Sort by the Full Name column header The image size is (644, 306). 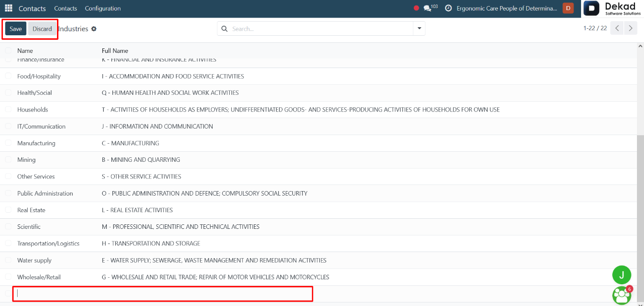click(115, 50)
